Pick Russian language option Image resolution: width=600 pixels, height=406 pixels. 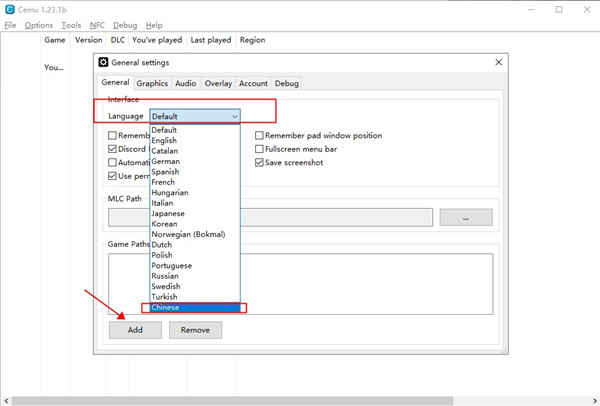(x=195, y=276)
